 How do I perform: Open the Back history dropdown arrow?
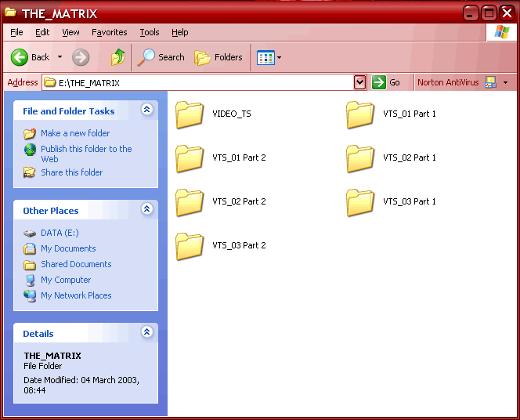coord(60,57)
